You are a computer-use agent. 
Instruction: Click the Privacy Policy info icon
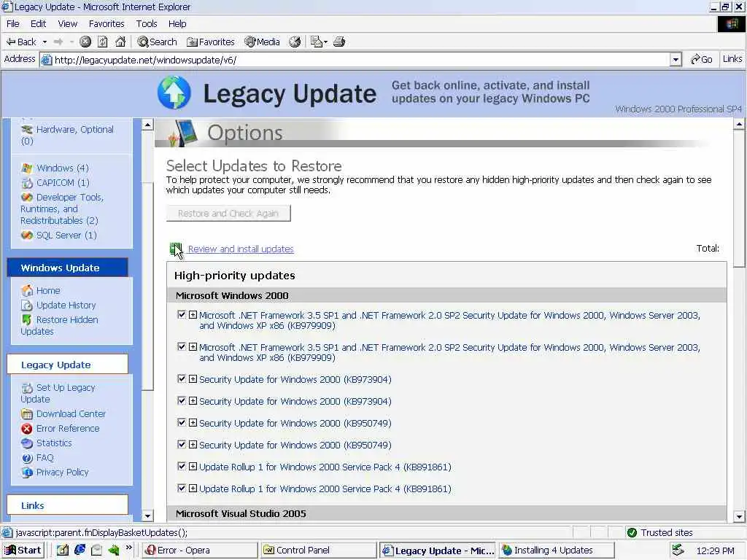click(27, 472)
